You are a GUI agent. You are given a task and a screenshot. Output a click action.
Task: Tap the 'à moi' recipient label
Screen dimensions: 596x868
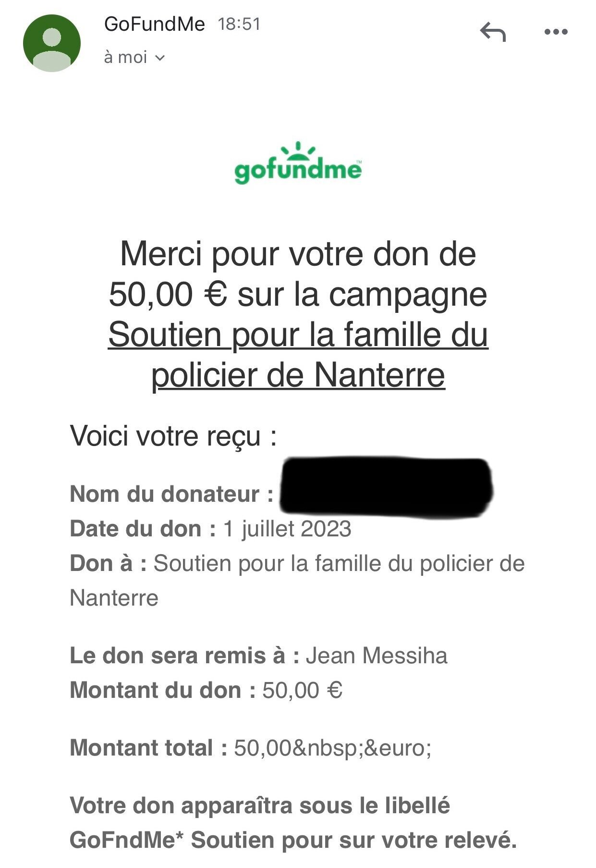point(125,57)
